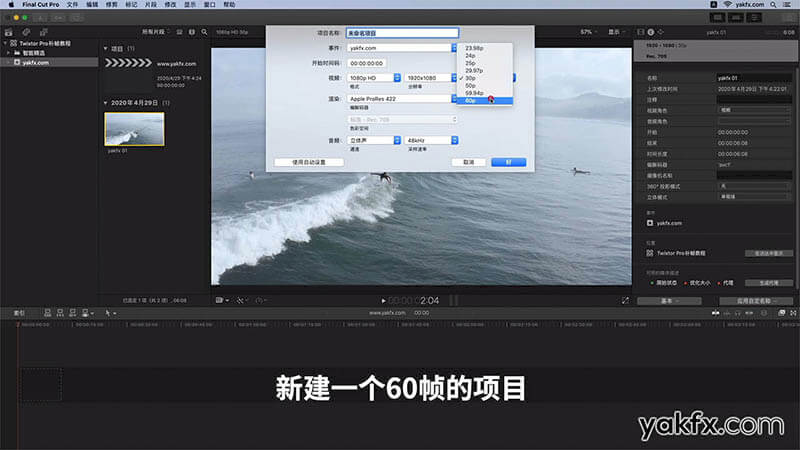The height and width of the screenshot is (450, 800).
Task: Toggle the timeline panel layout button
Action: point(736,18)
